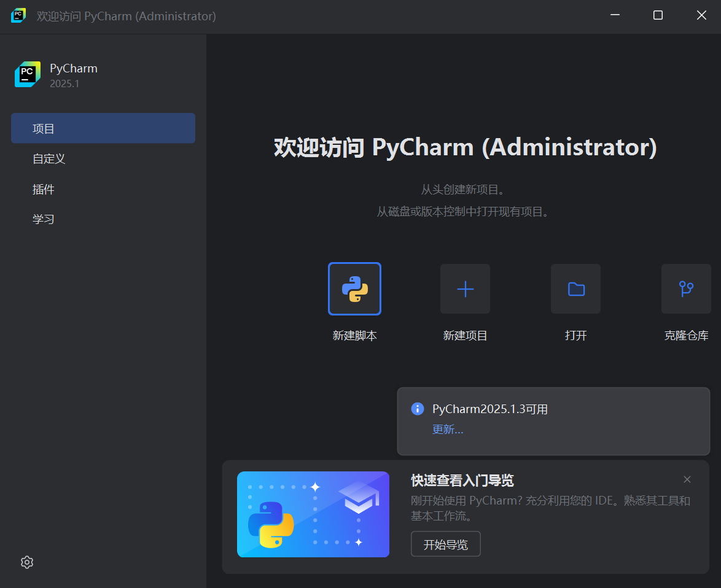Open settings via gear icon
This screenshot has height=588, width=721.
click(27, 562)
